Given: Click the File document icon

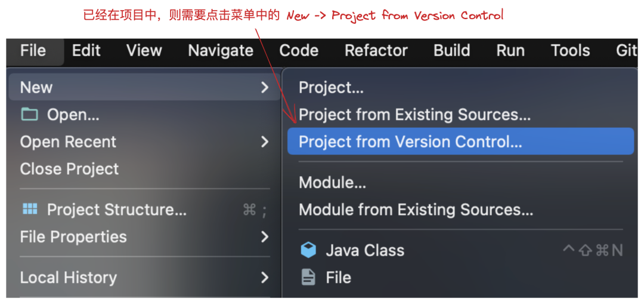Looking at the screenshot, I should tap(308, 277).
